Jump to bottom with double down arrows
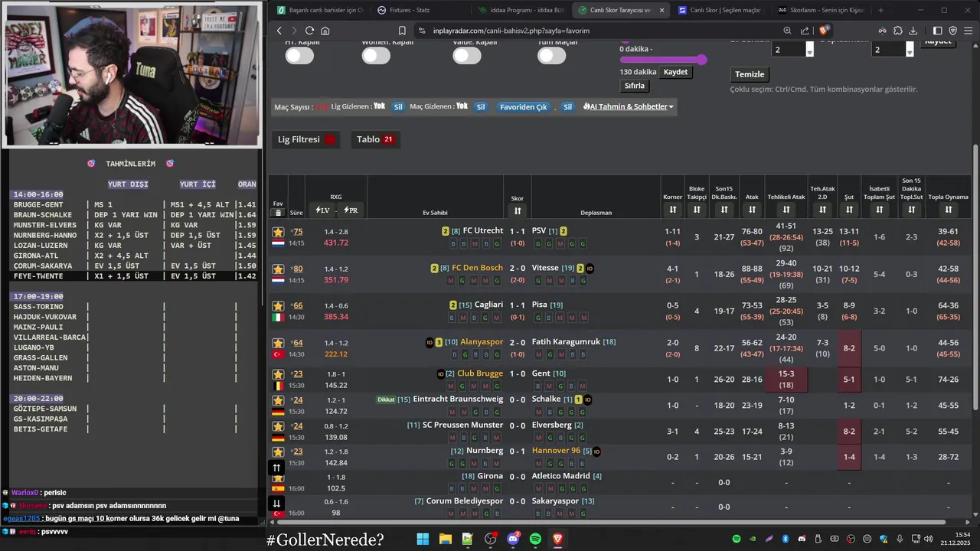The height and width of the screenshot is (551, 980). pyautogui.click(x=277, y=503)
